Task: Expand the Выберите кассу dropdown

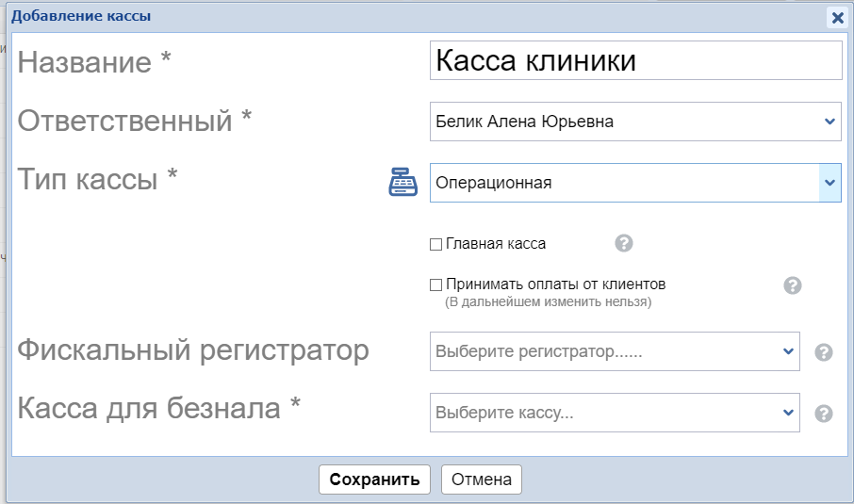Action: pos(614,413)
